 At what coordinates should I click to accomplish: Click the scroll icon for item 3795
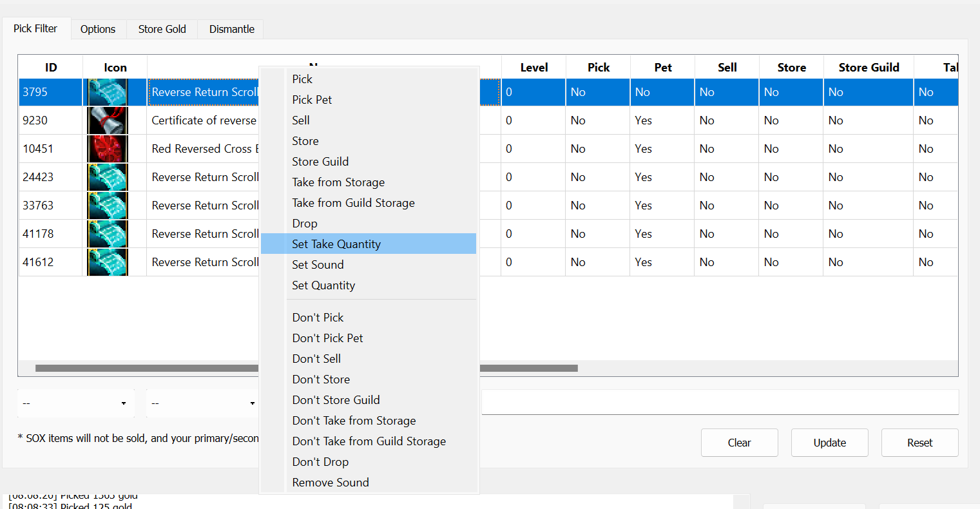tap(108, 92)
